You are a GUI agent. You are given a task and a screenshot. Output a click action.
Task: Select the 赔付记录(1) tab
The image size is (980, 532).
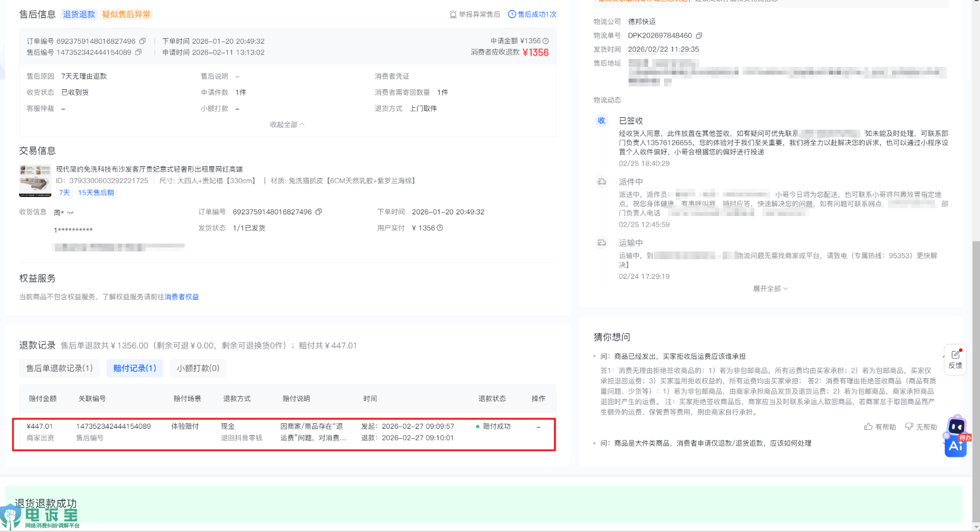(x=135, y=368)
